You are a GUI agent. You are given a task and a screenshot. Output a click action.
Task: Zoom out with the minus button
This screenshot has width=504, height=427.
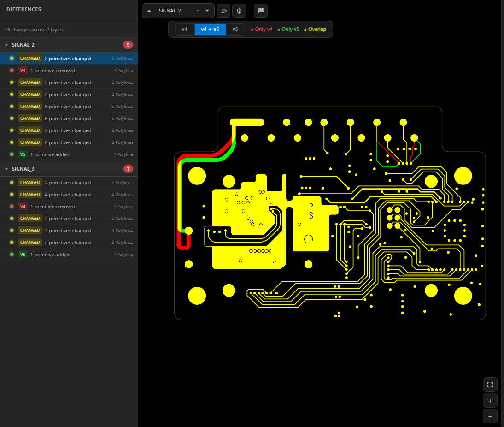coord(490,417)
